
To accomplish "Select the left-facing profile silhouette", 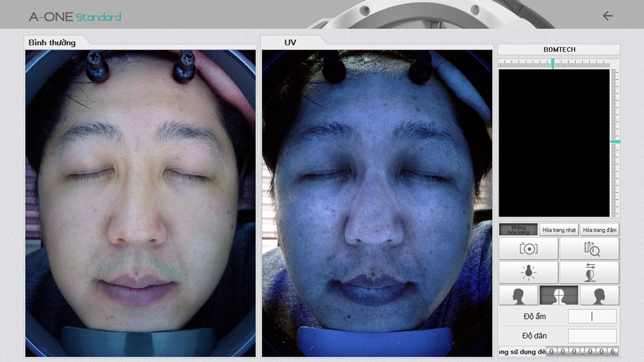I will [518, 296].
